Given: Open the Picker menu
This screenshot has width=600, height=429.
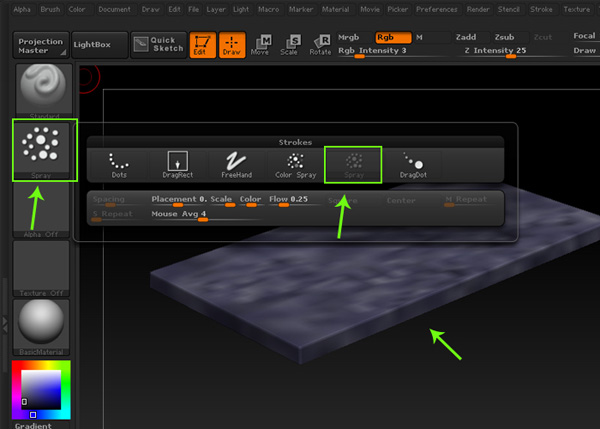Looking at the screenshot, I should pos(398,10).
